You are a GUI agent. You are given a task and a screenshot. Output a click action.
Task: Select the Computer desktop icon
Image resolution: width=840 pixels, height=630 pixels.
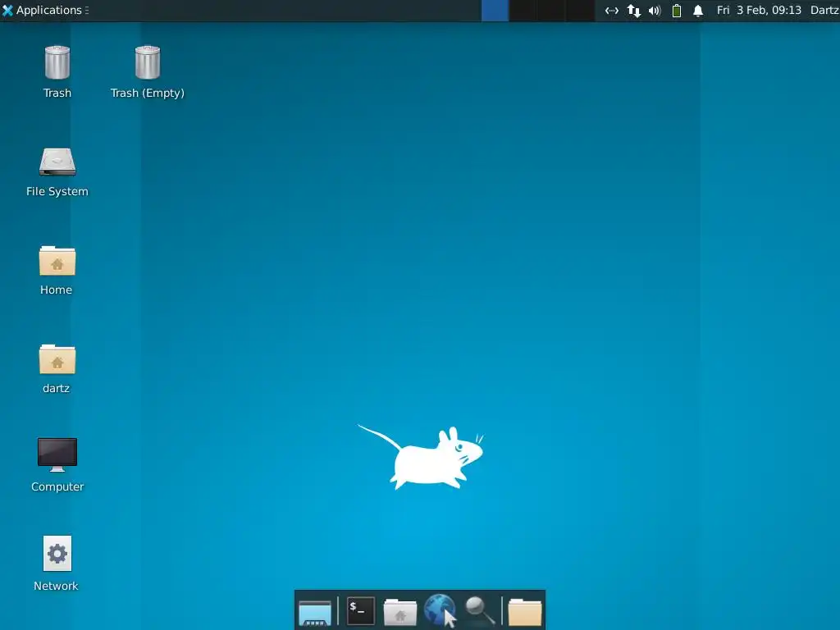(57, 465)
